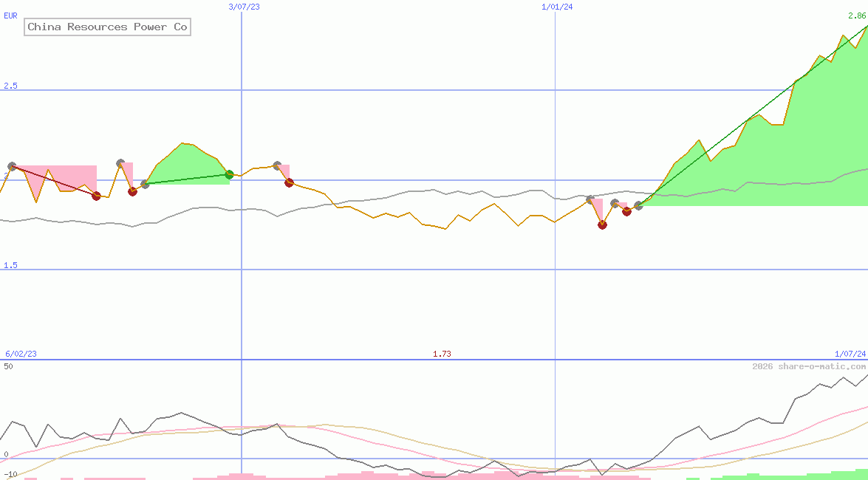The height and width of the screenshot is (480, 868).
Task: Click the first red sell marker near the chart start
Action: coord(95,196)
